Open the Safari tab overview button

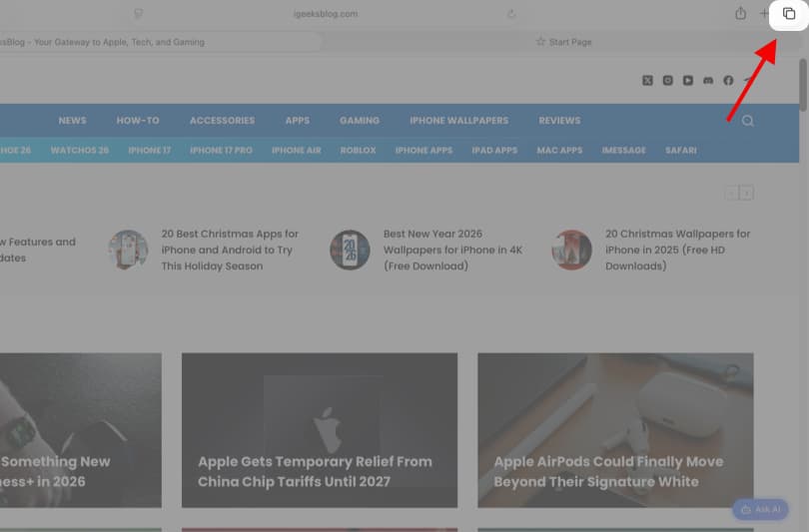coord(788,14)
